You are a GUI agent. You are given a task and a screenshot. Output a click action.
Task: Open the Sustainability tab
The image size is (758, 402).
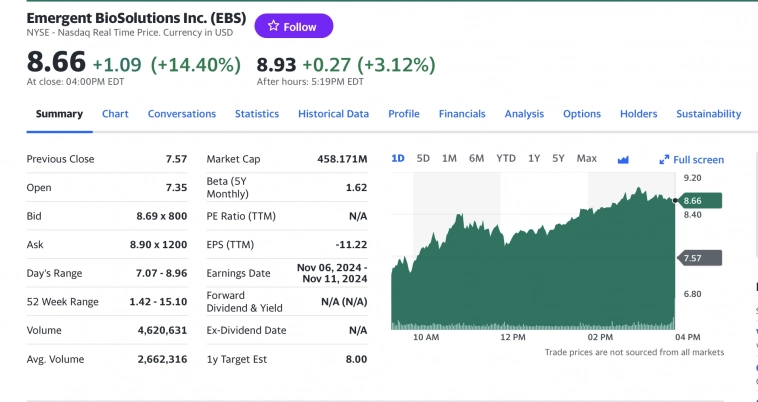click(x=708, y=114)
